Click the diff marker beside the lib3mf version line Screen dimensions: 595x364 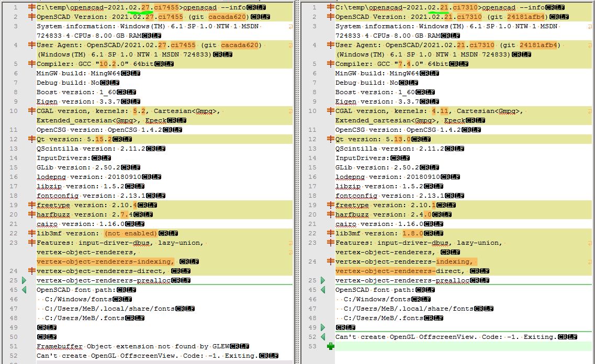click(32, 233)
